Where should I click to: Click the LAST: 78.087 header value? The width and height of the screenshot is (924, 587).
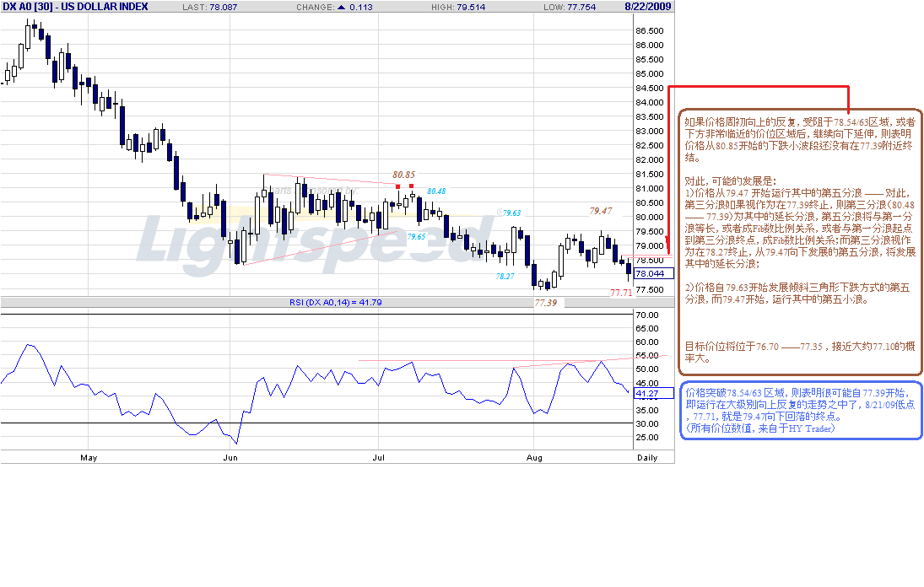pyautogui.click(x=210, y=7)
